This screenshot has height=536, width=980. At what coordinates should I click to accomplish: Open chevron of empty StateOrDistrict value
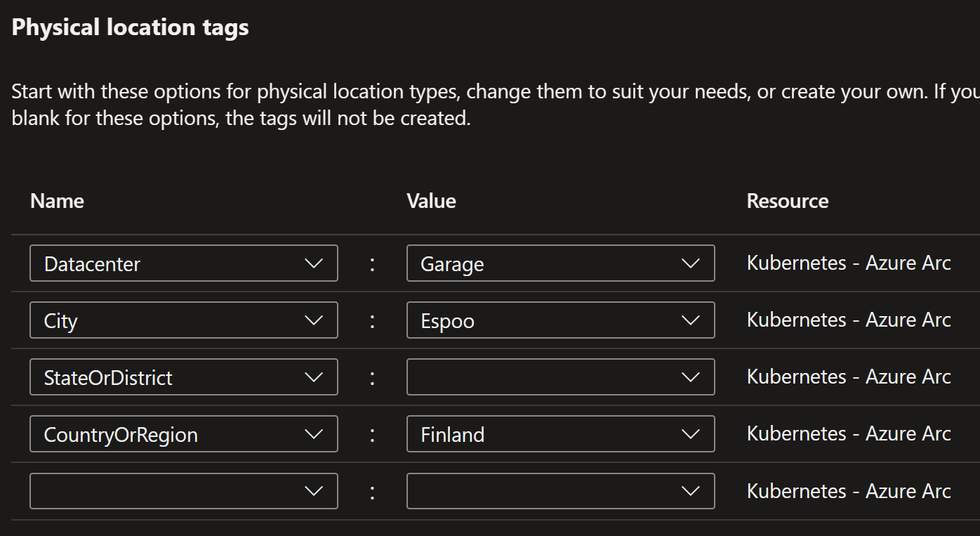pos(690,377)
